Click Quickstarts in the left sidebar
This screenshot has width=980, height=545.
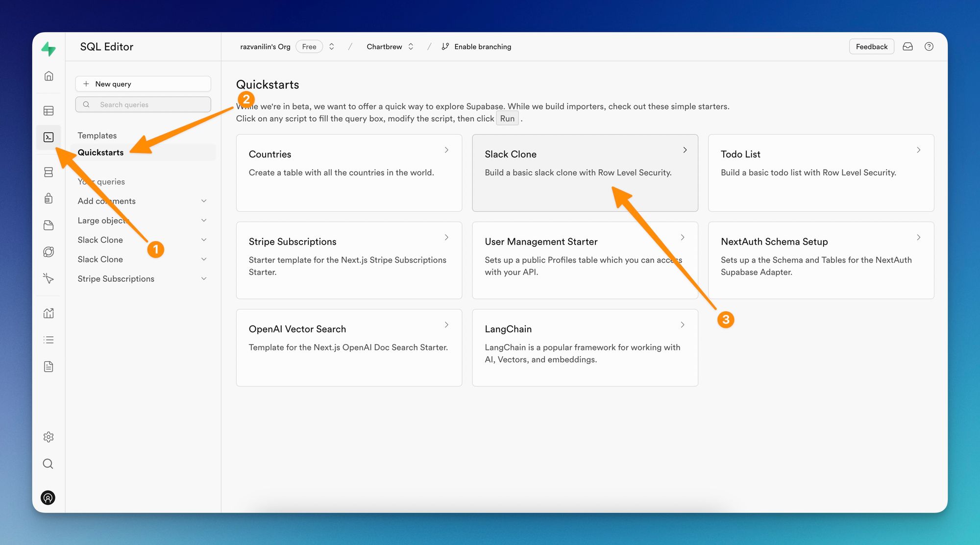(100, 151)
